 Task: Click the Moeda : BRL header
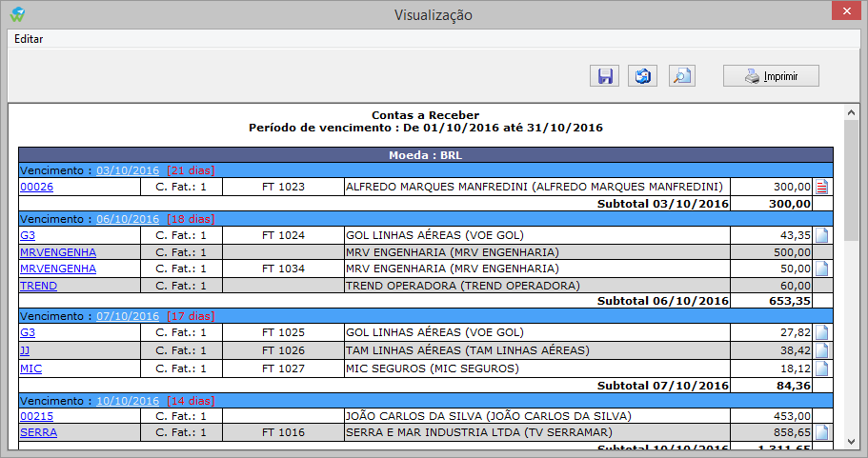(x=425, y=155)
